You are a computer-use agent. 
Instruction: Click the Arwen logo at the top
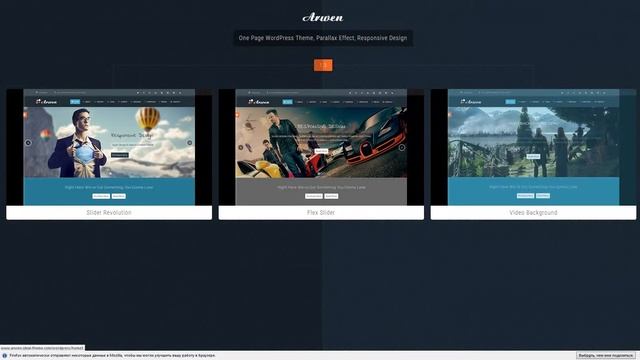(x=322, y=17)
